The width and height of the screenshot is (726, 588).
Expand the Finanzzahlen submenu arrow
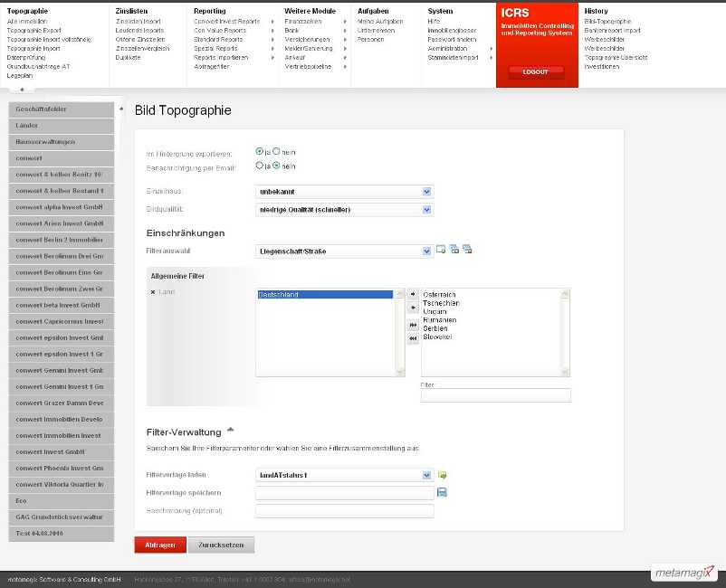[345, 22]
